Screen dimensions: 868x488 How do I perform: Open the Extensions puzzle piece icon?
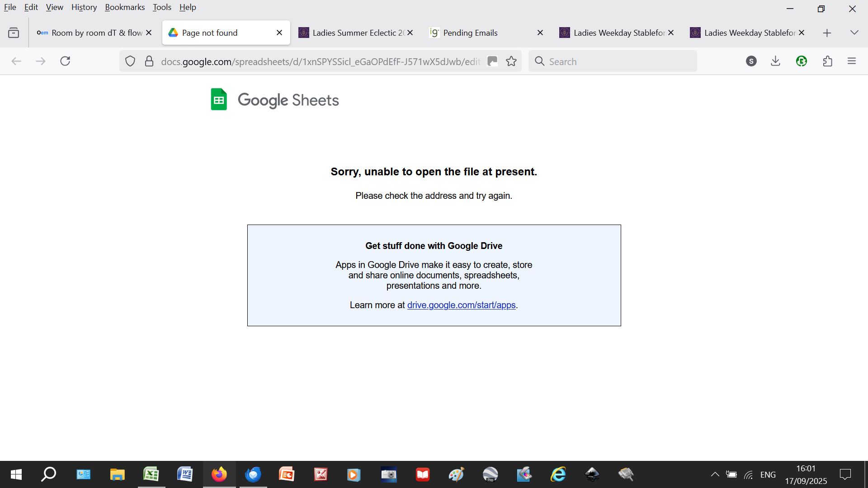(828, 61)
